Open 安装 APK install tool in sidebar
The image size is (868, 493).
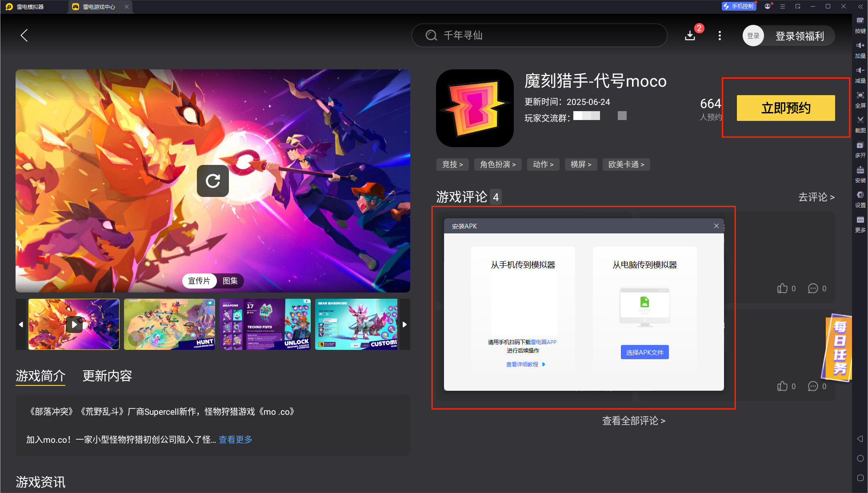[860, 174]
